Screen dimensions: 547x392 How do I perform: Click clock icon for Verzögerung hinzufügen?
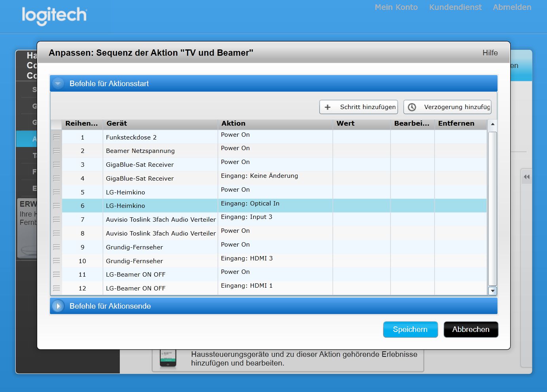tap(412, 107)
